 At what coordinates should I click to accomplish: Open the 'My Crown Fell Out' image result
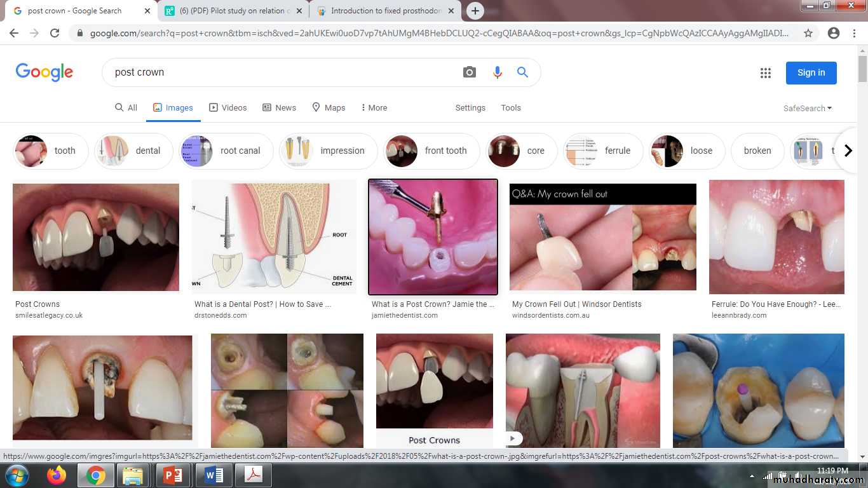pos(602,237)
